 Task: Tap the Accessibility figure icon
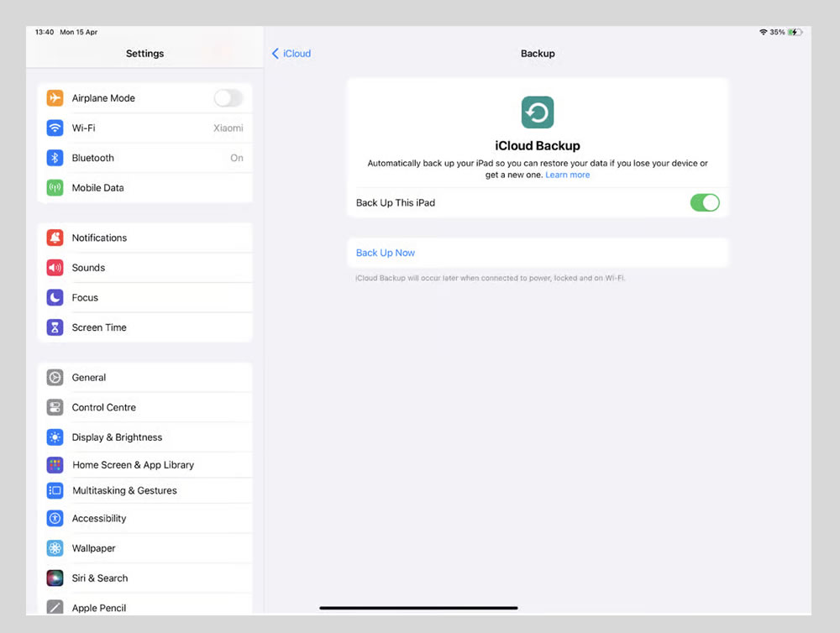[55, 518]
